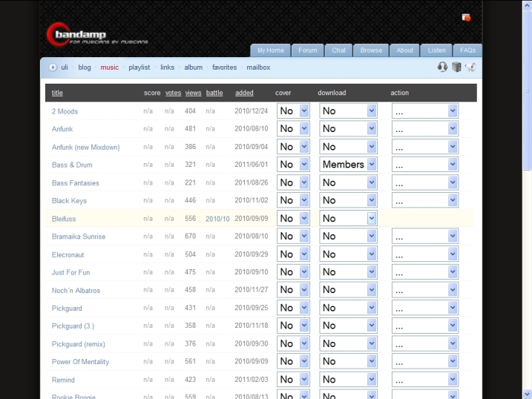
Task: Click the headphones icon in sub navigation
Action: pyautogui.click(x=442, y=67)
